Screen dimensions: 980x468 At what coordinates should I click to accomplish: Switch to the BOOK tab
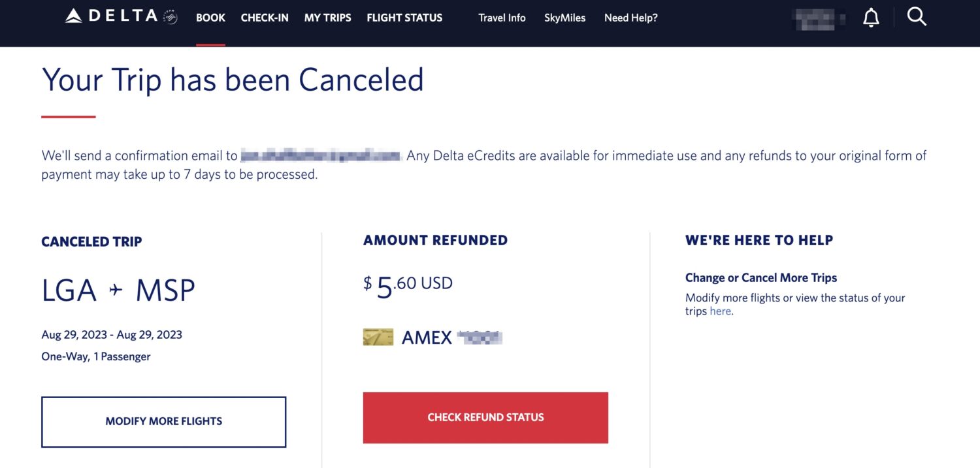[210, 18]
